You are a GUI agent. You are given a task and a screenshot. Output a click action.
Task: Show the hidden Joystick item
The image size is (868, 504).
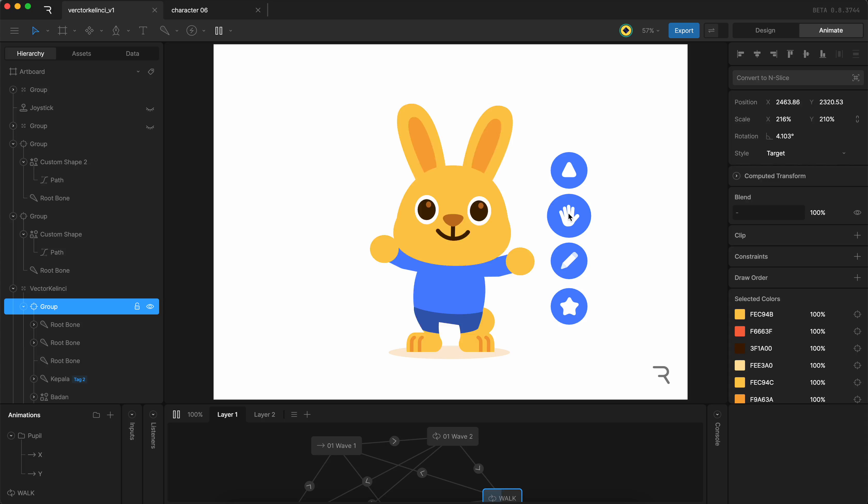[150, 109]
